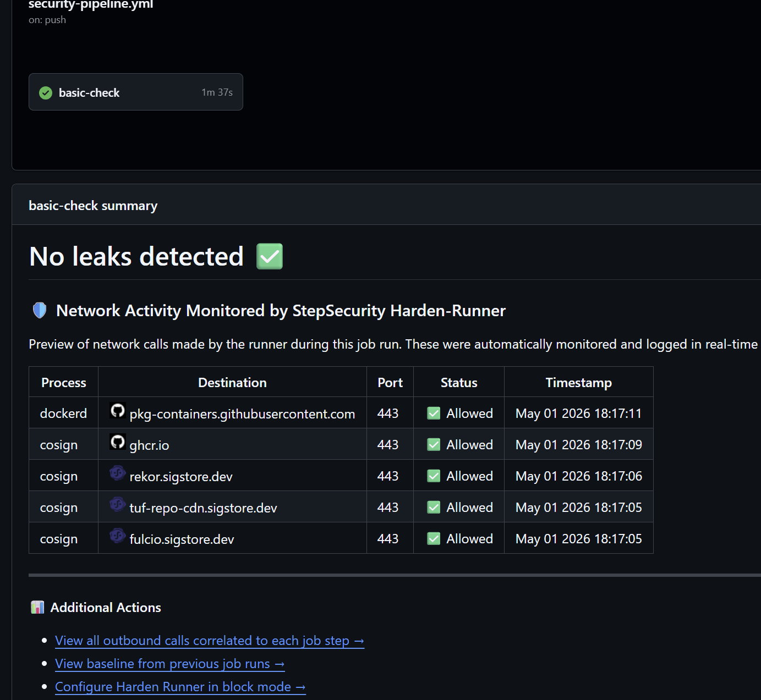Select pkg-containers.githubusercontent.com destination text
This screenshot has height=700, width=761.
click(242, 414)
